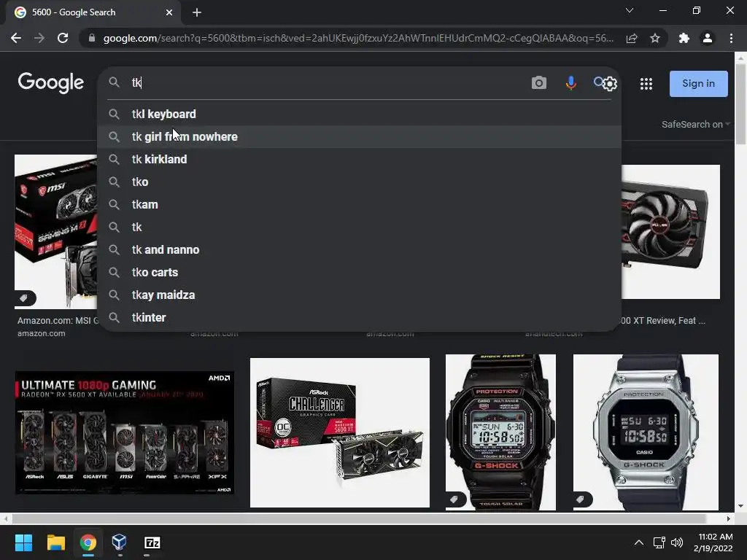747x560 pixels.
Task: Open a new tab with plus button
Action: coord(197,12)
